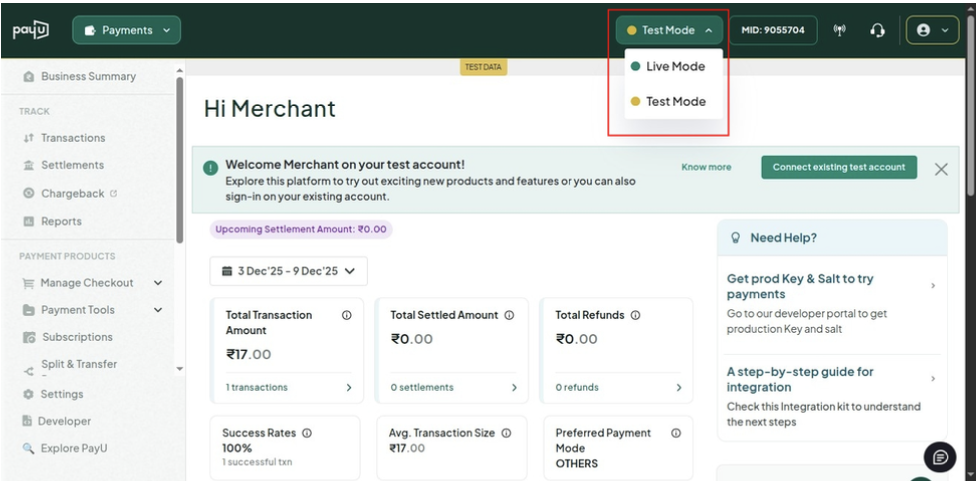Click the Total Refunds info icon
The width and height of the screenshot is (980, 482).
636,315
